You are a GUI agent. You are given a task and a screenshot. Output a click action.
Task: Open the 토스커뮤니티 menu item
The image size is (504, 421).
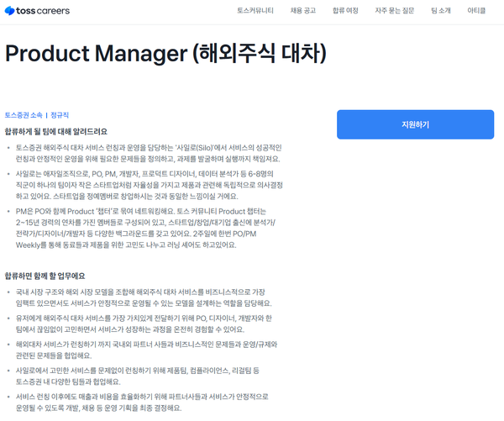pos(255,11)
